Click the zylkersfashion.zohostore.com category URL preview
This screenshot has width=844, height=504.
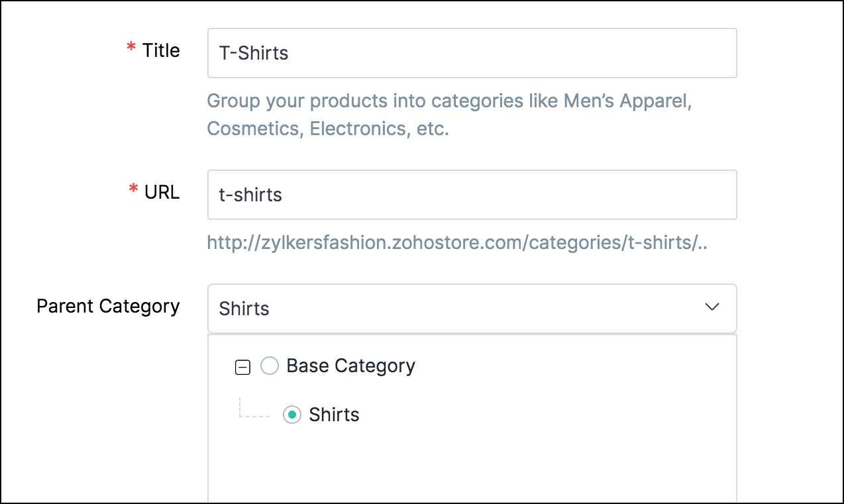[x=457, y=243]
